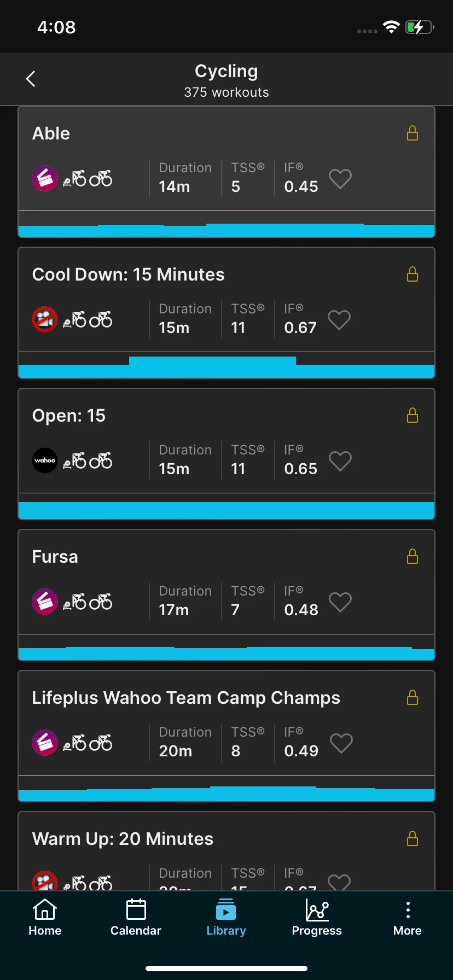Viewport: 453px width, 980px height.
Task: Select the Library tab
Action: [226, 918]
